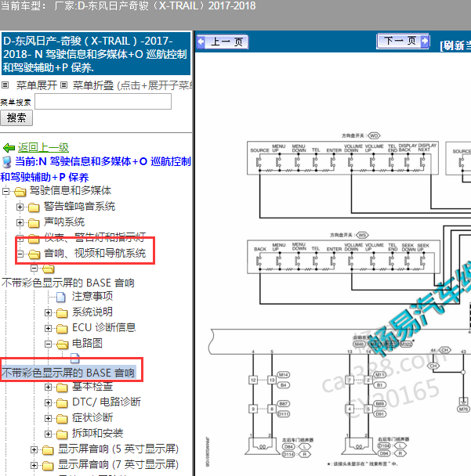This screenshot has height=476, width=471.
Task: Click the 症状诊断 folder icon
Action: tap(62, 419)
